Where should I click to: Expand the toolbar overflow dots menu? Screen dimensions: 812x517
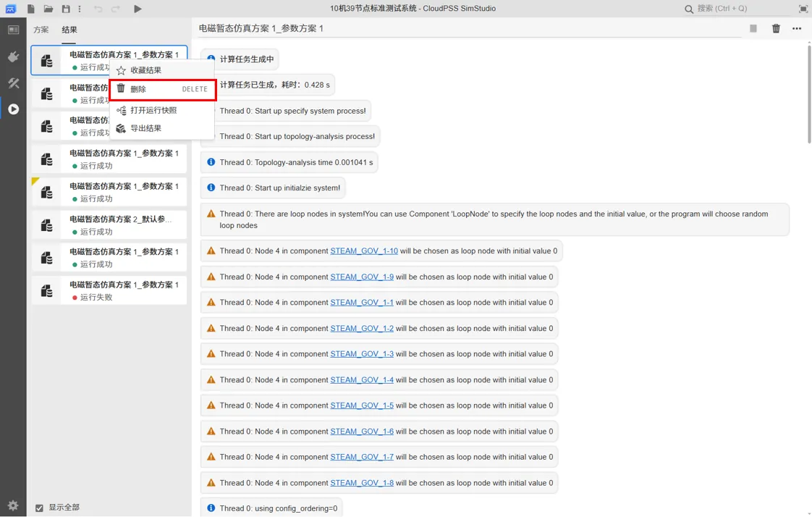(x=80, y=9)
